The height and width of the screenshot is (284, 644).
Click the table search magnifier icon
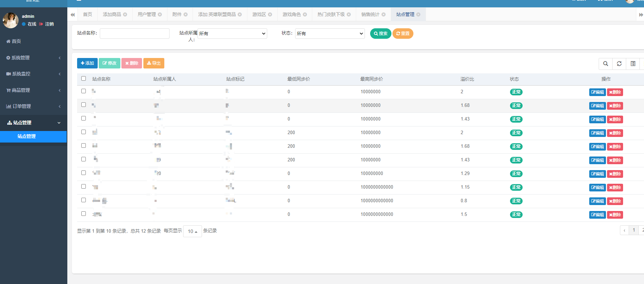coord(606,64)
